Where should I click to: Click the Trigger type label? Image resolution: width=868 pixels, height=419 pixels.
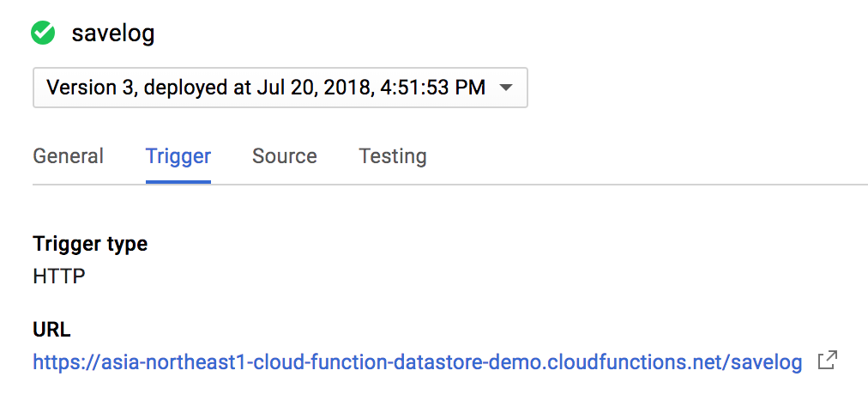pyautogui.click(x=90, y=244)
